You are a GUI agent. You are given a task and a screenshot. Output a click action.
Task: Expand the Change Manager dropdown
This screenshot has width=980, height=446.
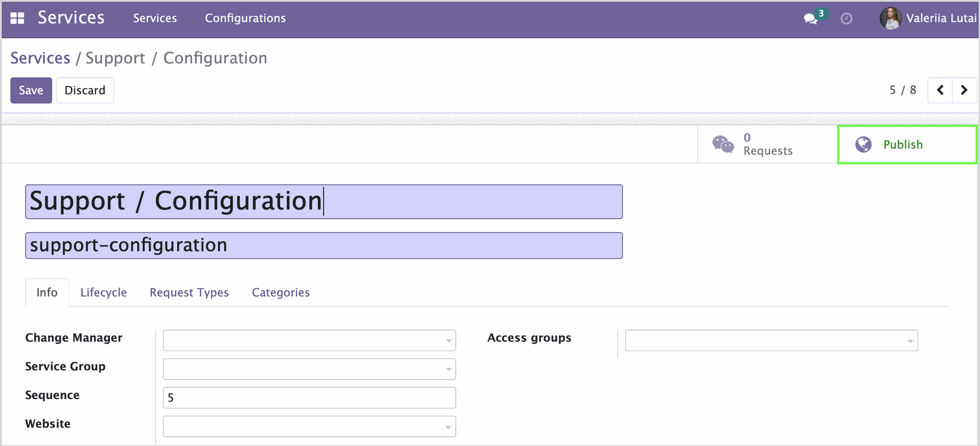pos(309,340)
